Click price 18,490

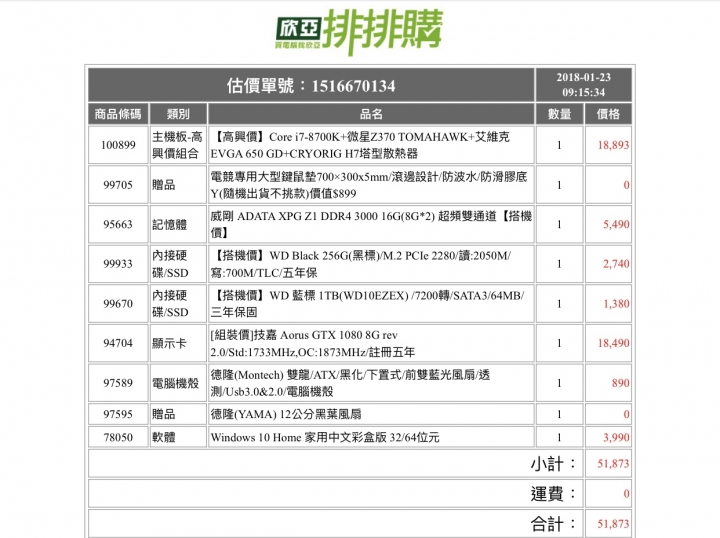(x=613, y=343)
